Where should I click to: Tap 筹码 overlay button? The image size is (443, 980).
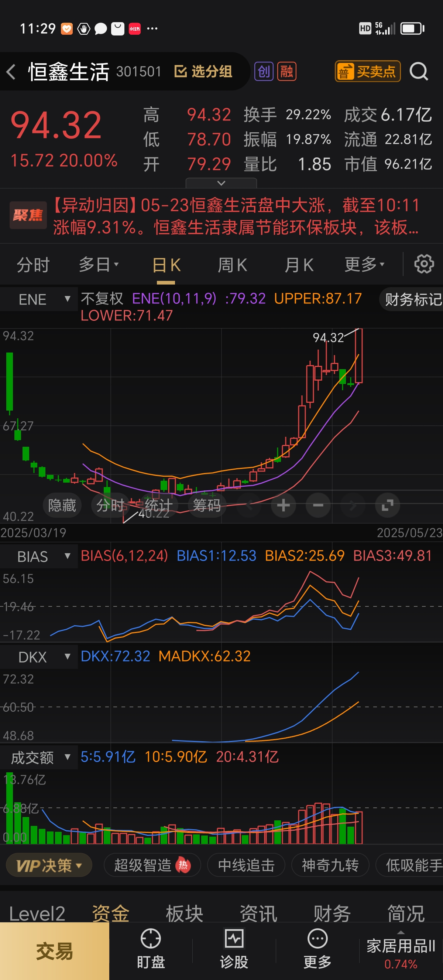coord(207,505)
